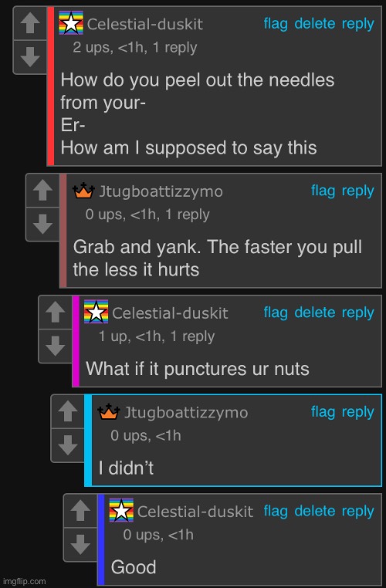The image size is (386, 588).
Task: Upvote the "What if it punctures" comment
Action: click(55, 312)
